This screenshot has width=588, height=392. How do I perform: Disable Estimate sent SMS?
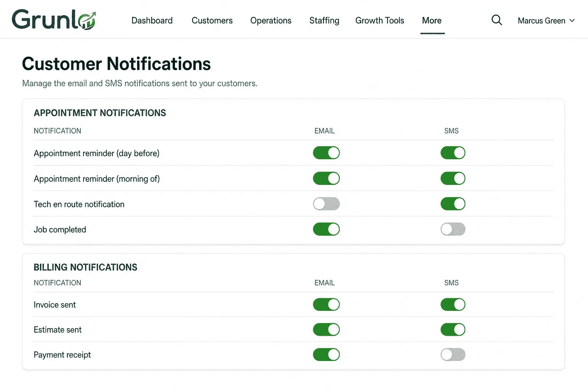coord(453,330)
